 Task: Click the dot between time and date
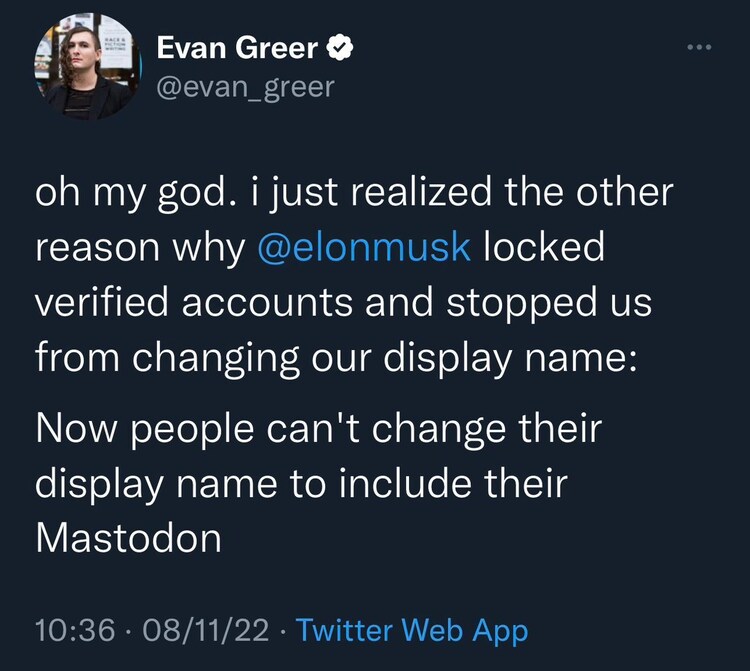129,630
